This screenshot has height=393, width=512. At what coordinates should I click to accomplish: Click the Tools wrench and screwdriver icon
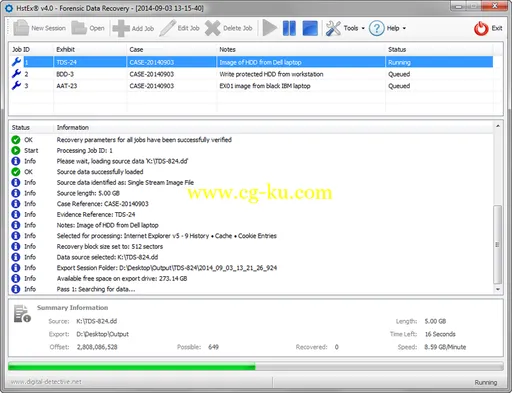pos(333,28)
